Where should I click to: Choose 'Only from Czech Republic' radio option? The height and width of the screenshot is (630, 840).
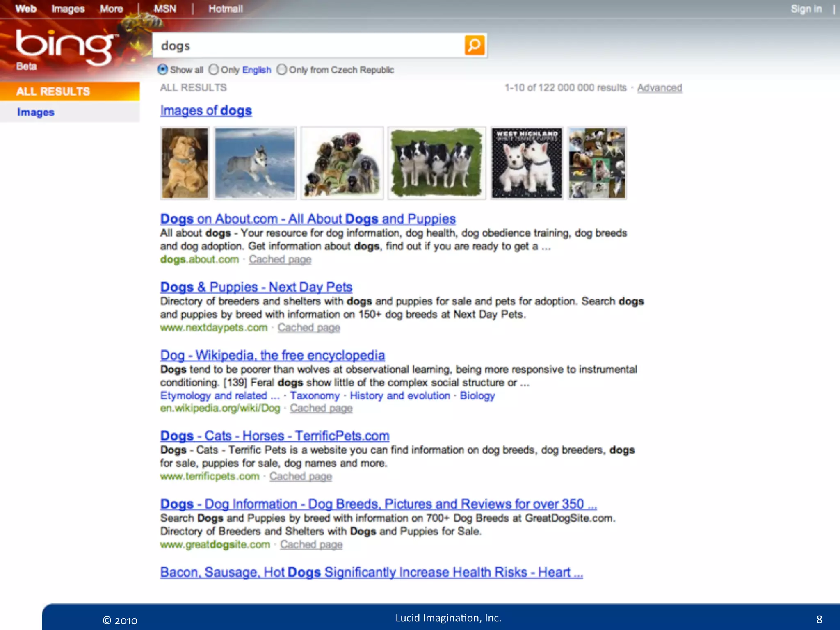click(x=282, y=70)
